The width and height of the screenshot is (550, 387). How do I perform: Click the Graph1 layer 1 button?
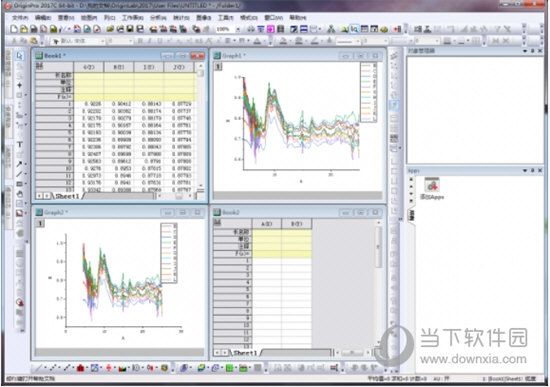tap(218, 66)
